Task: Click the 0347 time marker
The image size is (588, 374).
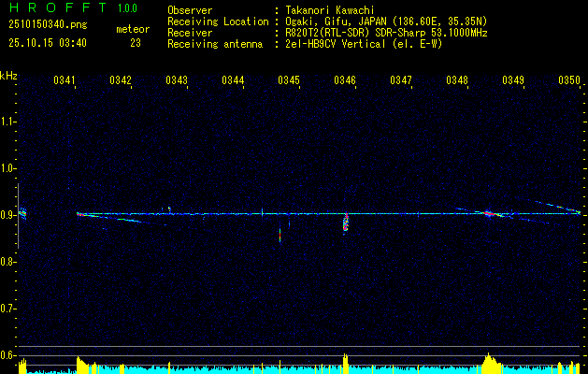Action: (x=401, y=80)
